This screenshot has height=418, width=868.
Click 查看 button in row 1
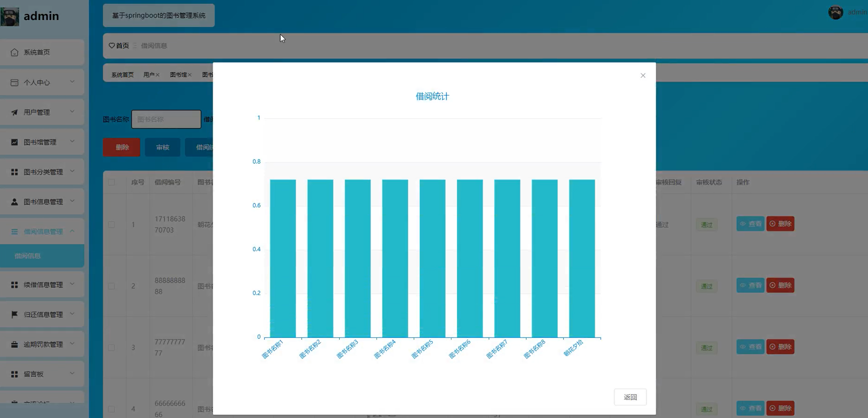750,224
